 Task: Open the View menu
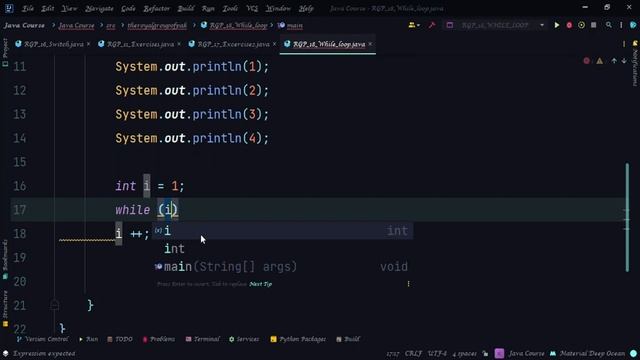[69, 9]
